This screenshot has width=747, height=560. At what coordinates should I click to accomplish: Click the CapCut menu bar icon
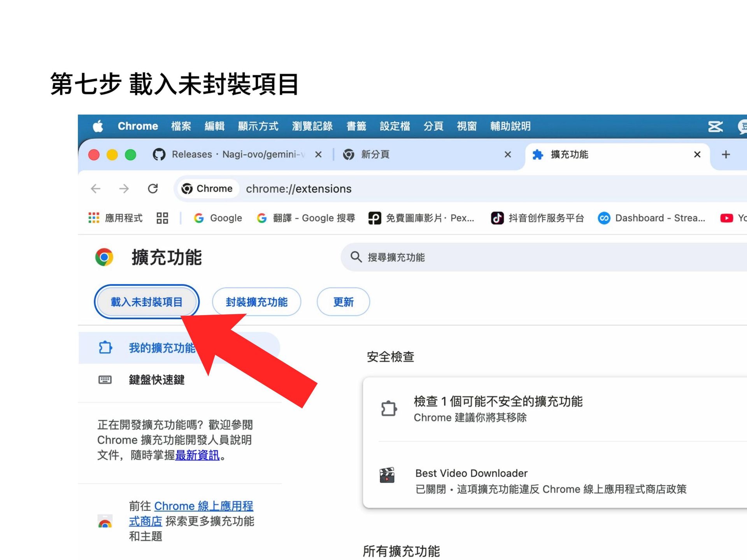(715, 126)
